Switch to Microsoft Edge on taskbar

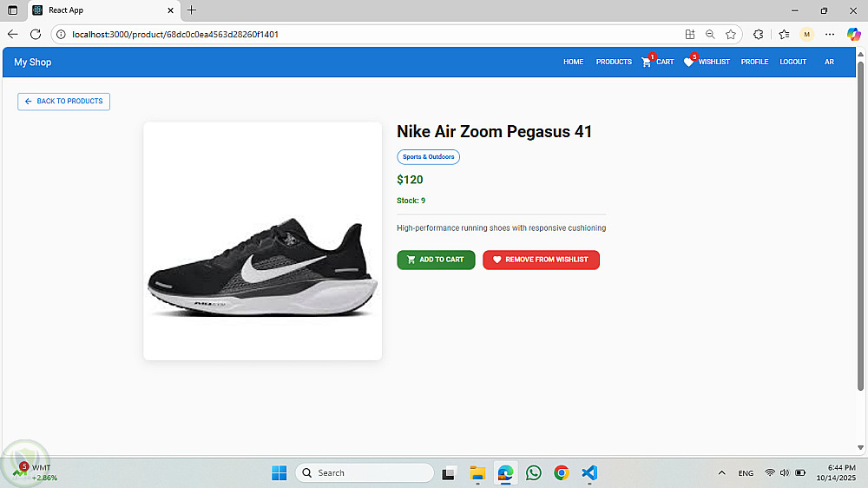coord(505,473)
